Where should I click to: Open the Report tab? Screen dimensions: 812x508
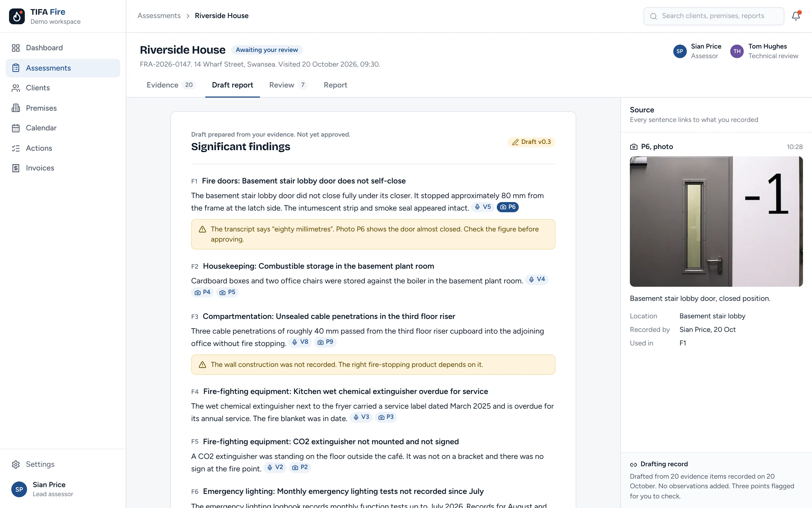click(x=335, y=85)
